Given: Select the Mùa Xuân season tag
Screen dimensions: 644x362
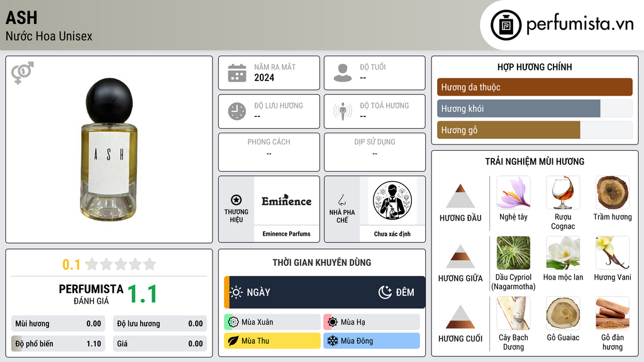Looking at the screenshot, I should pyautogui.click(x=272, y=322).
